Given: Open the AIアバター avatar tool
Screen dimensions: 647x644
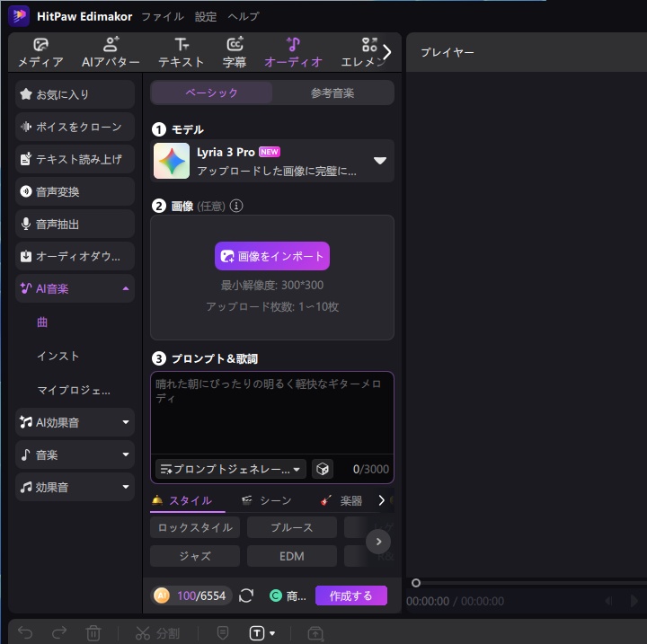Looking at the screenshot, I should point(111,52).
